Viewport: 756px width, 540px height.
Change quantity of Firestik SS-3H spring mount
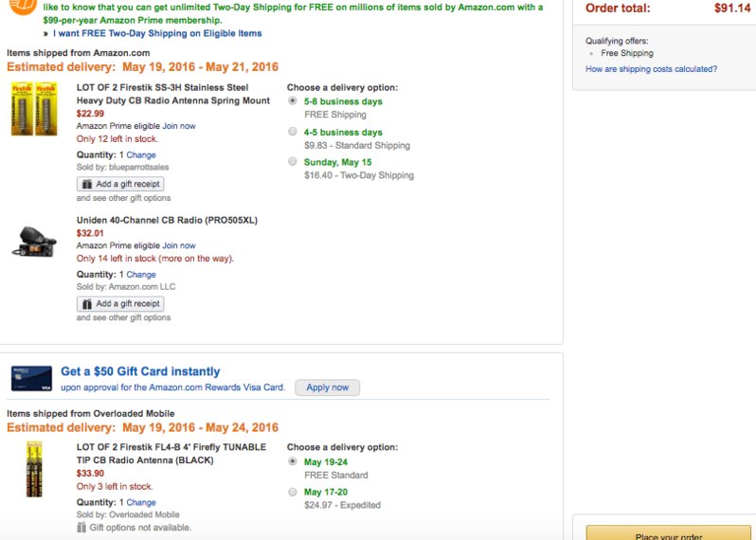click(x=141, y=154)
